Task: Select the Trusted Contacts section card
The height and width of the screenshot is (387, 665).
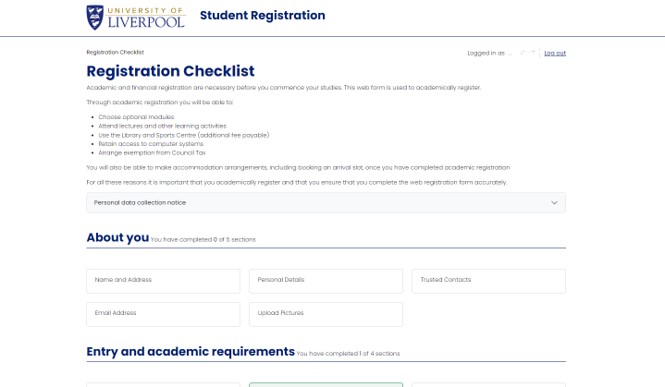Action: click(489, 281)
